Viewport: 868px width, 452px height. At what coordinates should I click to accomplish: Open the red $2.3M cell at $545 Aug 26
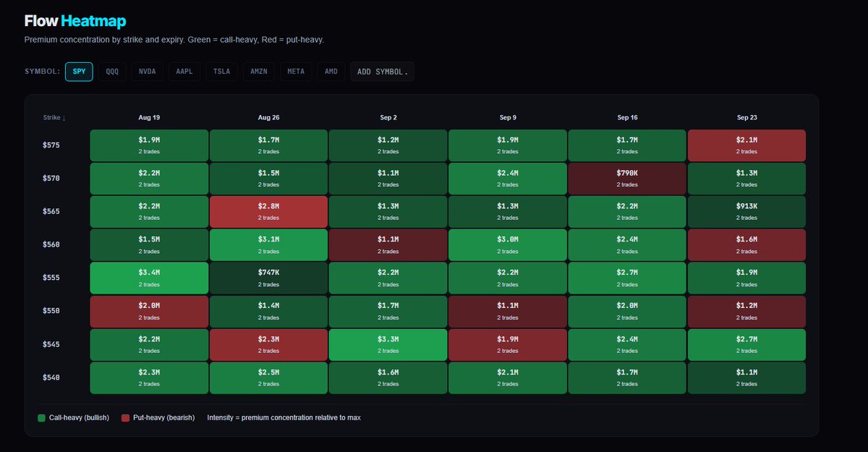tap(269, 344)
